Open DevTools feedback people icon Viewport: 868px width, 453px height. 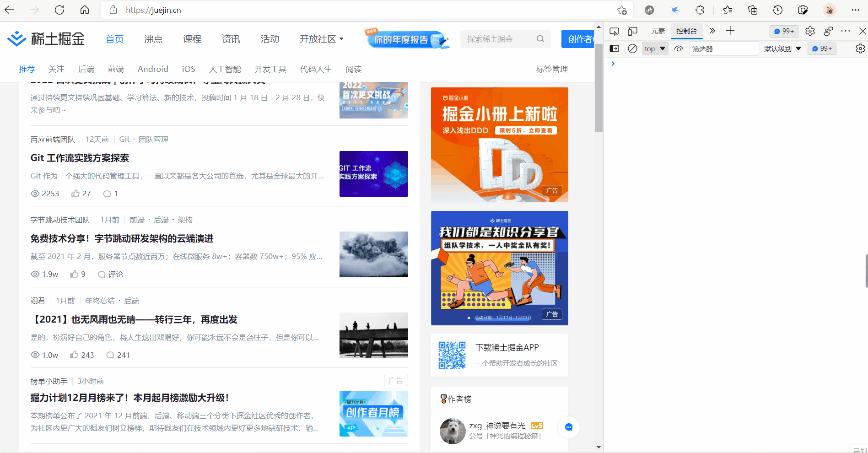(828, 31)
